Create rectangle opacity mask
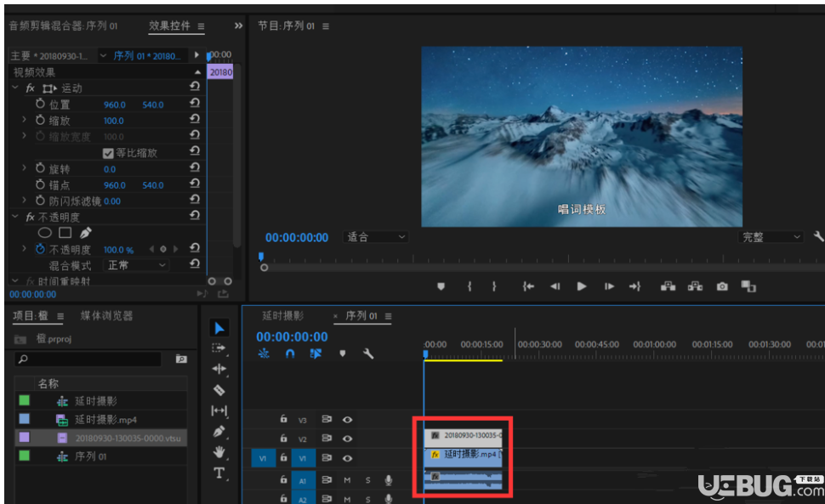Image resolution: width=825 pixels, height=504 pixels. pyautogui.click(x=65, y=232)
